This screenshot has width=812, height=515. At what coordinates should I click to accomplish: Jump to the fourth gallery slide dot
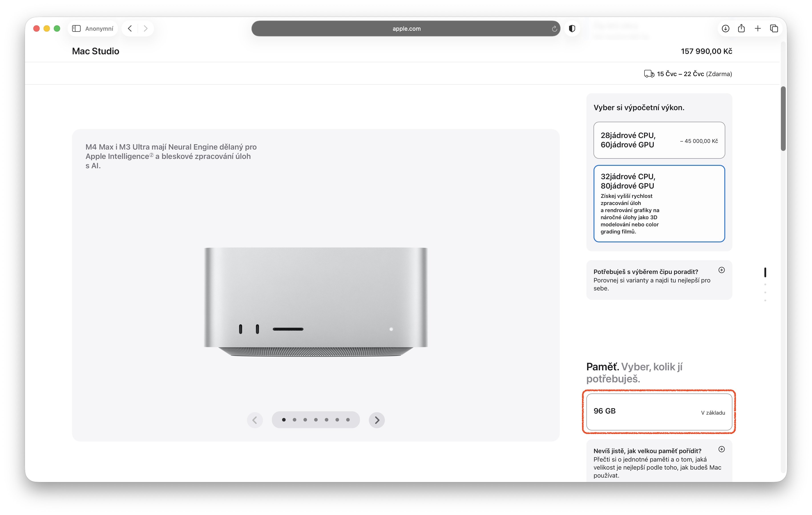[x=316, y=420]
